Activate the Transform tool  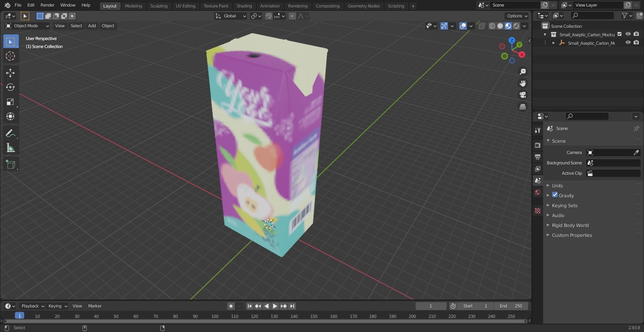pyautogui.click(x=10, y=116)
